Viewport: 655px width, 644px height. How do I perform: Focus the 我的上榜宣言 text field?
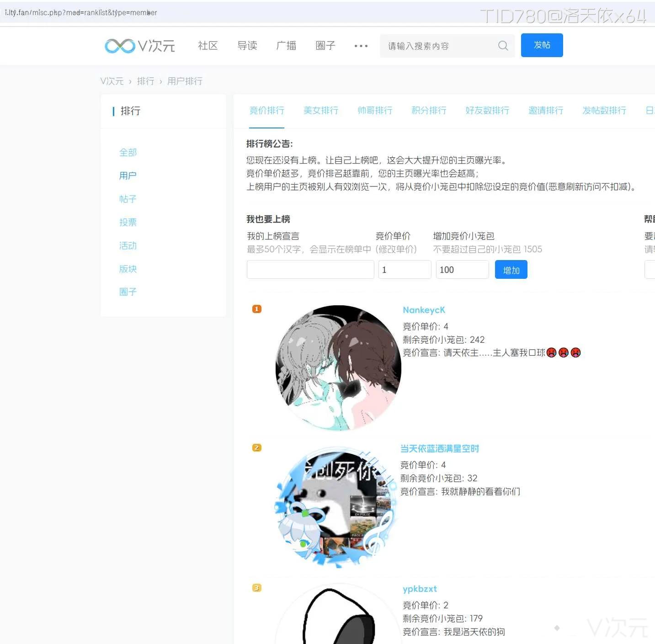(x=310, y=270)
